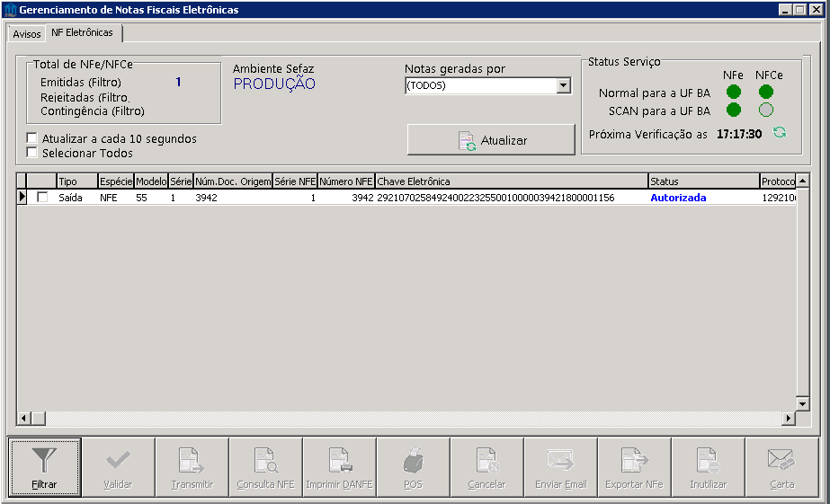Viewport: 830px width, 504px height.
Task: Click the Chave Eletrônica column header
Action: click(512, 181)
